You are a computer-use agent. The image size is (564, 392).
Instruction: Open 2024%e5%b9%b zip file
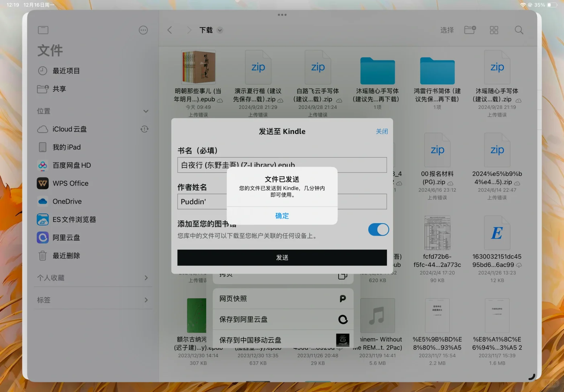pos(497,150)
